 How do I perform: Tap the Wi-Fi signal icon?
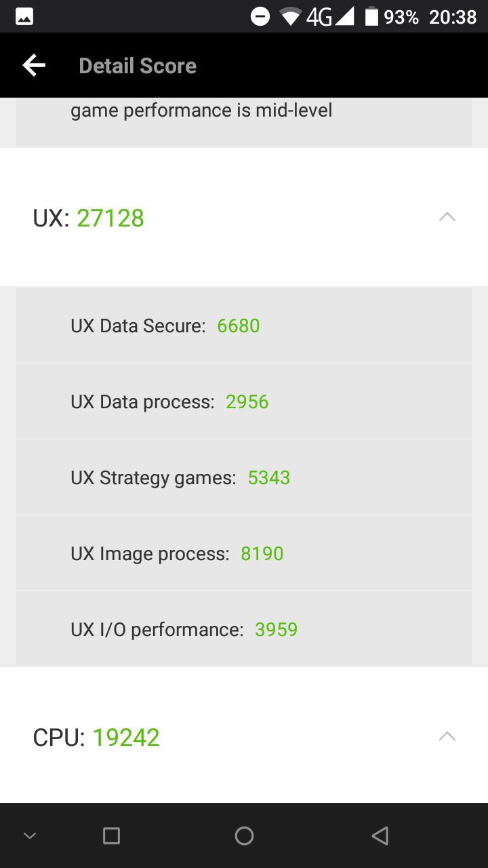(x=291, y=16)
